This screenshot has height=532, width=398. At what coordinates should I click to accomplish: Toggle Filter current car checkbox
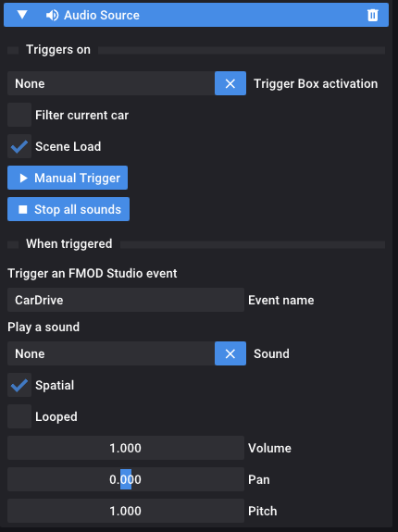(19, 115)
